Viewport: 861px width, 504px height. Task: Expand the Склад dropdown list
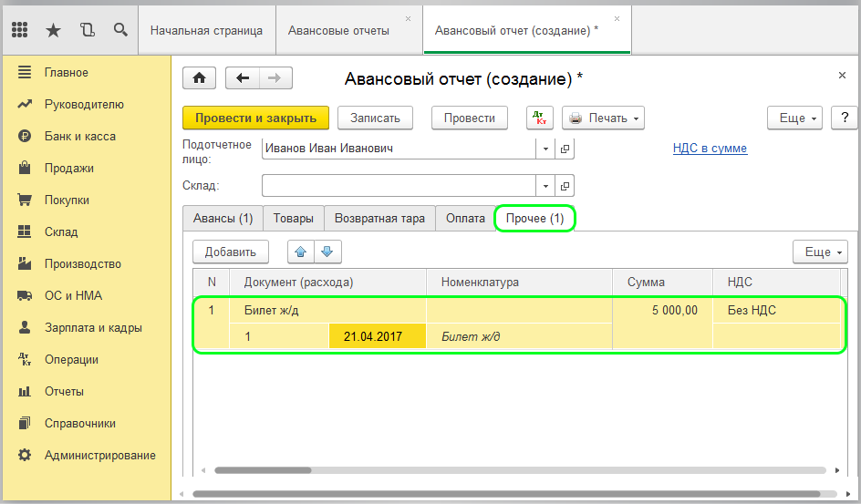click(545, 186)
